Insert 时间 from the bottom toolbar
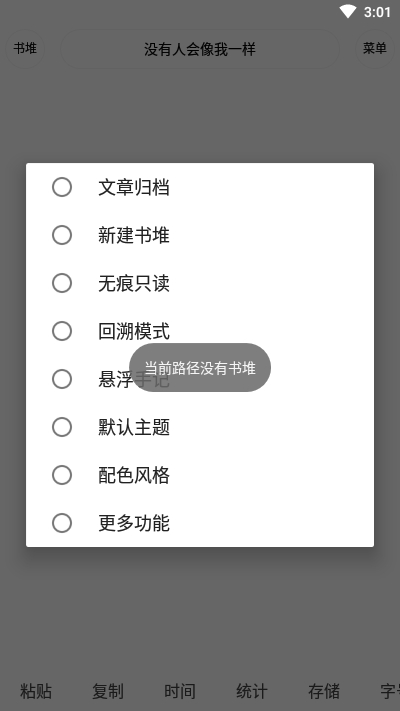This screenshot has width=400, height=711. pos(180,692)
